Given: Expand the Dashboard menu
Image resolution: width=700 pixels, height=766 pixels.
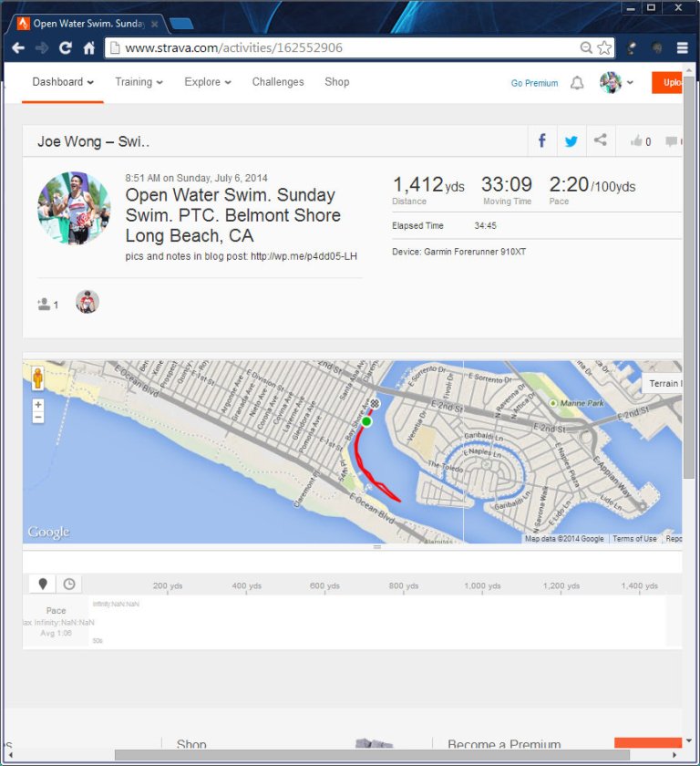Looking at the screenshot, I should [x=63, y=82].
